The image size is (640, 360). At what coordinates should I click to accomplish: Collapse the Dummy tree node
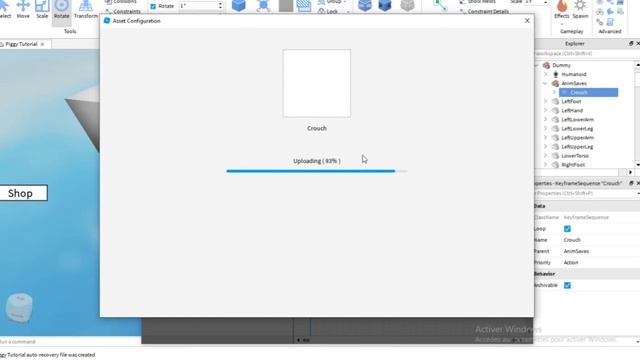pyautogui.click(x=536, y=65)
